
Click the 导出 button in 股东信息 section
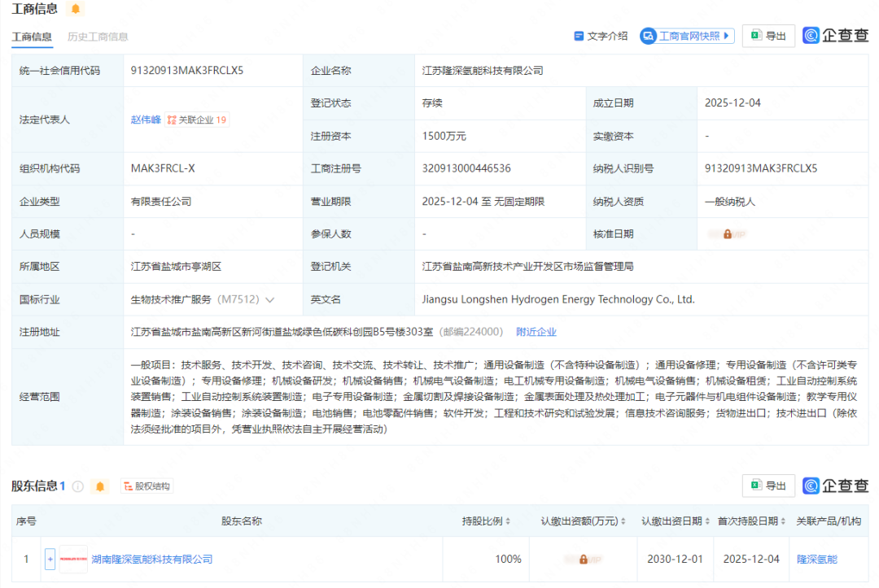click(x=767, y=486)
